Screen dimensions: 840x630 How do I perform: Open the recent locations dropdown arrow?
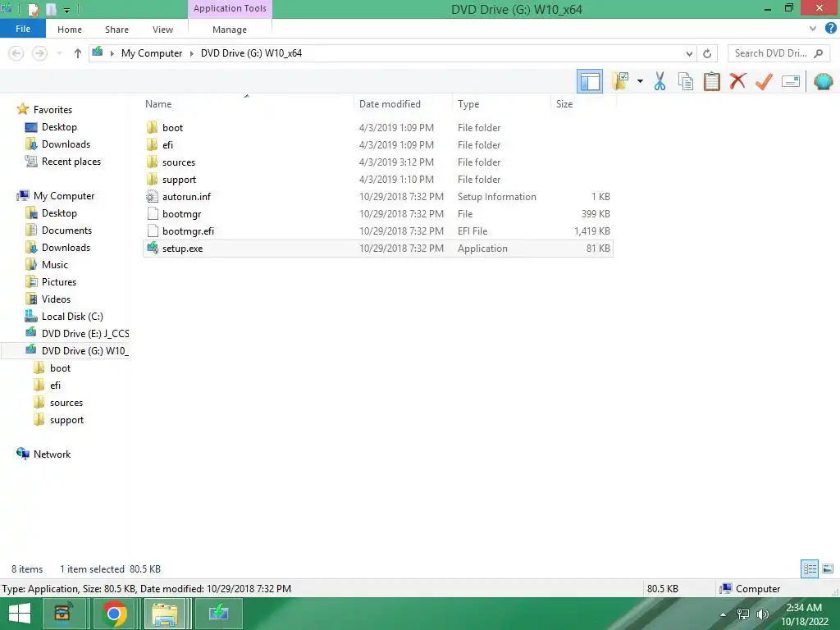tap(59, 53)
